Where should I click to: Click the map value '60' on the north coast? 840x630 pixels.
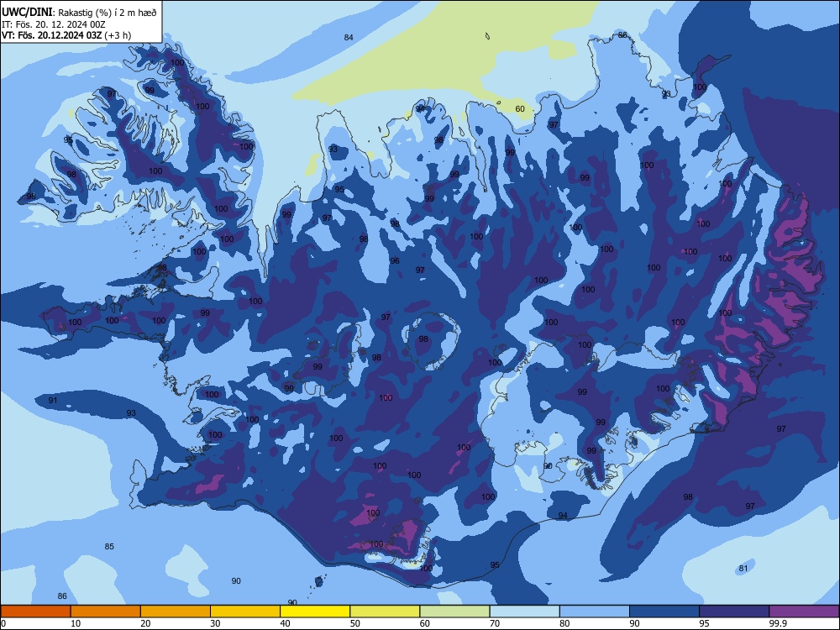(520, 108)
